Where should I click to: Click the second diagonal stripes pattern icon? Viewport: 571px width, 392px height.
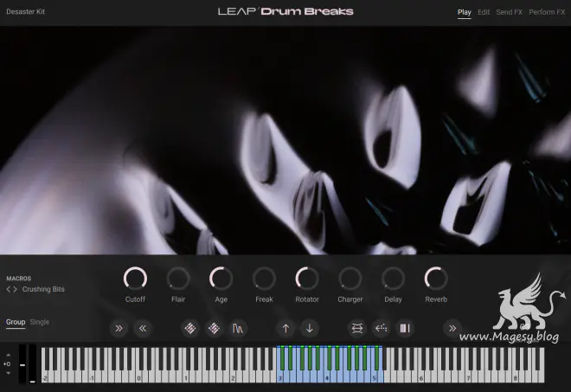214,329
